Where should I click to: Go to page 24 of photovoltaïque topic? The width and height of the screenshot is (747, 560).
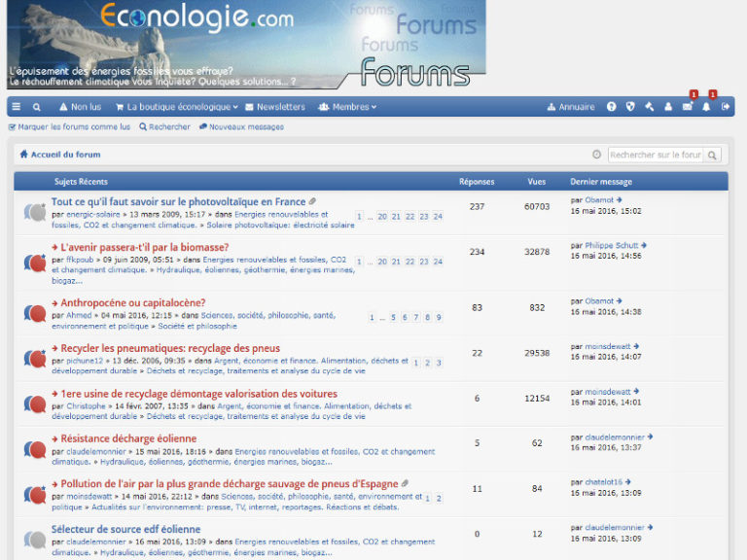[x=438, y=216]
